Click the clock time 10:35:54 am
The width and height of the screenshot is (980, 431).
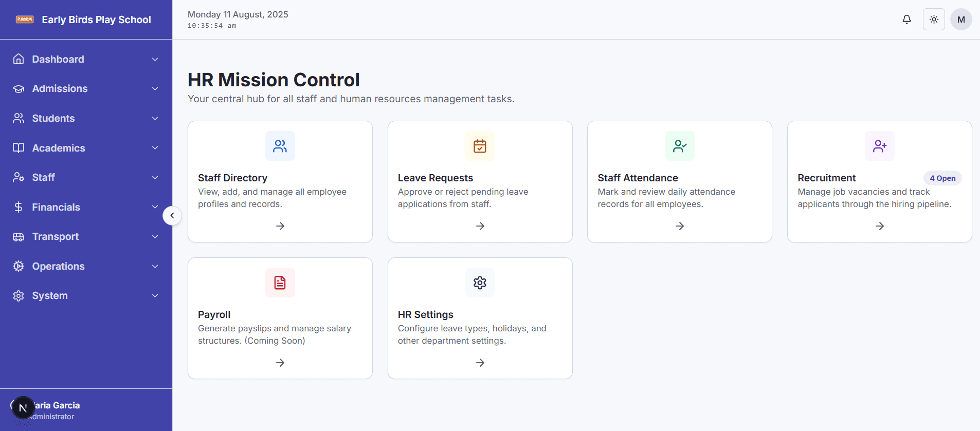[x=212, y=26]
